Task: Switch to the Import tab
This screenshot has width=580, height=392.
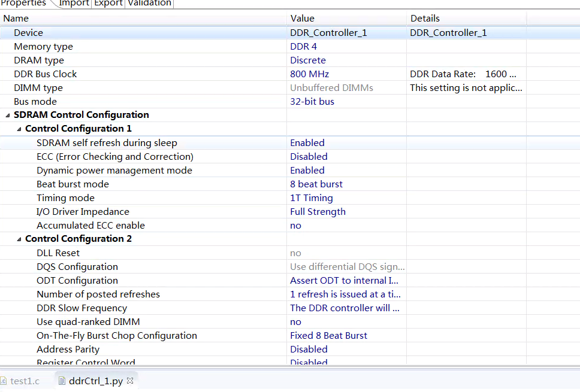Action: [74, 3]
